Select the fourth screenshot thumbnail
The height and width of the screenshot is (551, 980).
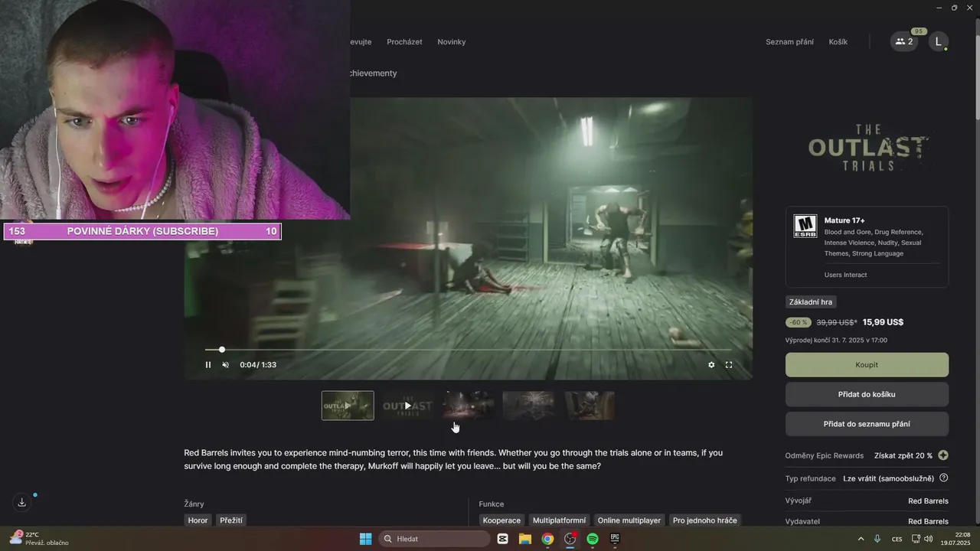528,406
